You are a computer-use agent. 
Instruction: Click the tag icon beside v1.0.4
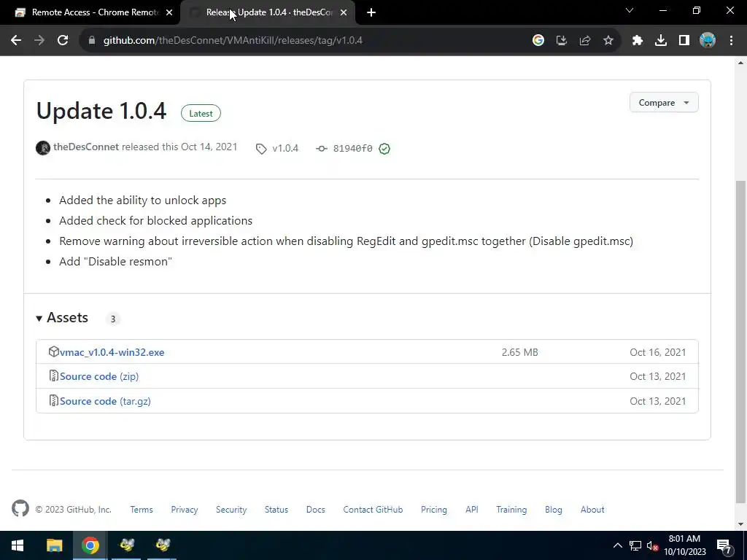pyautogui.click(x=261, y=149)
